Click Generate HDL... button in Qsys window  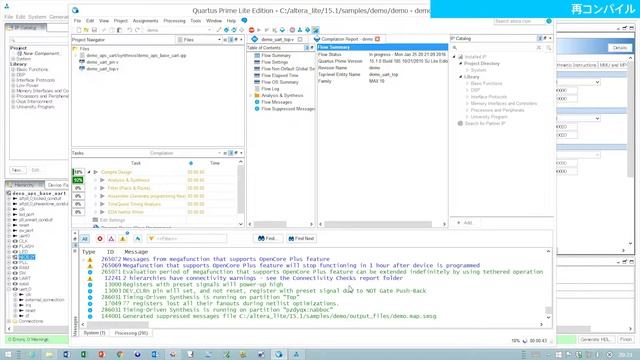coord(595,340)
